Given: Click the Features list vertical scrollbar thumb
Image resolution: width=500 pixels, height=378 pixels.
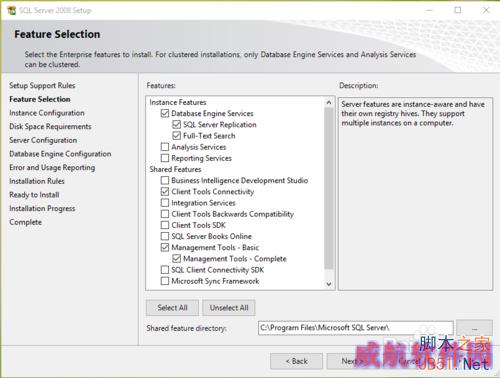Looking at the screenshot, I should tap(329, 188).
